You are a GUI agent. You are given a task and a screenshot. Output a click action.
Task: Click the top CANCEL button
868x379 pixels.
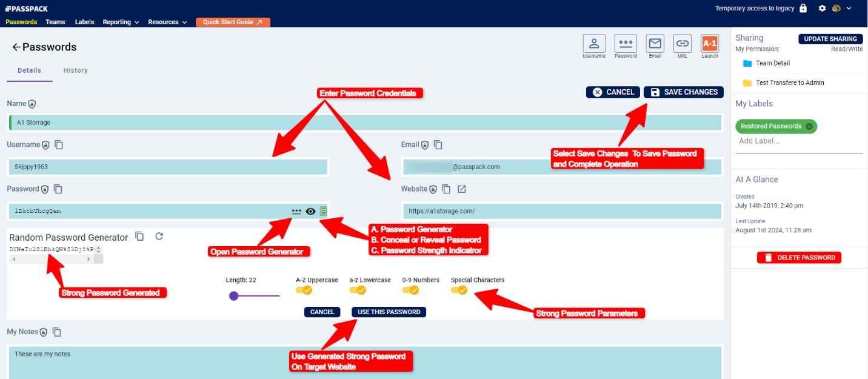click(x=613, y=92)
